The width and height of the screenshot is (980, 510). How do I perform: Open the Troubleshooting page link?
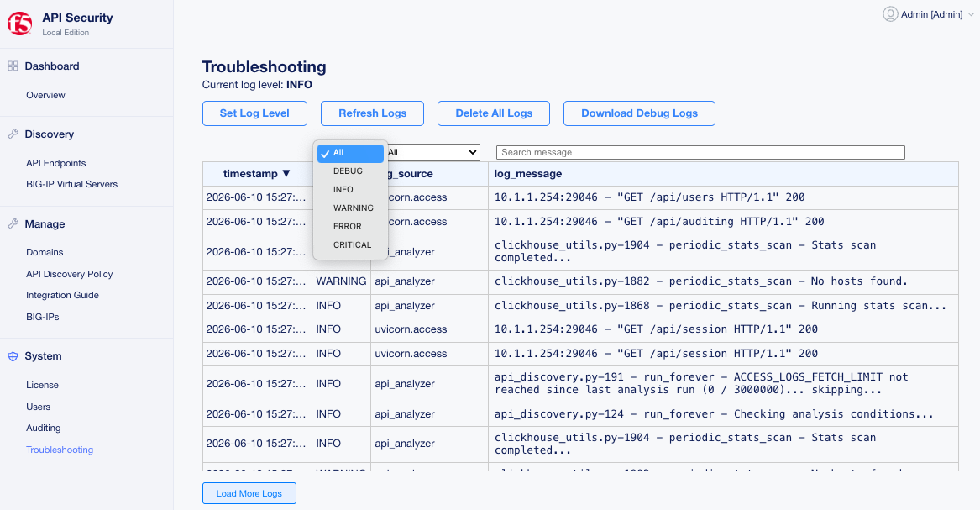[x=60, y=450]
